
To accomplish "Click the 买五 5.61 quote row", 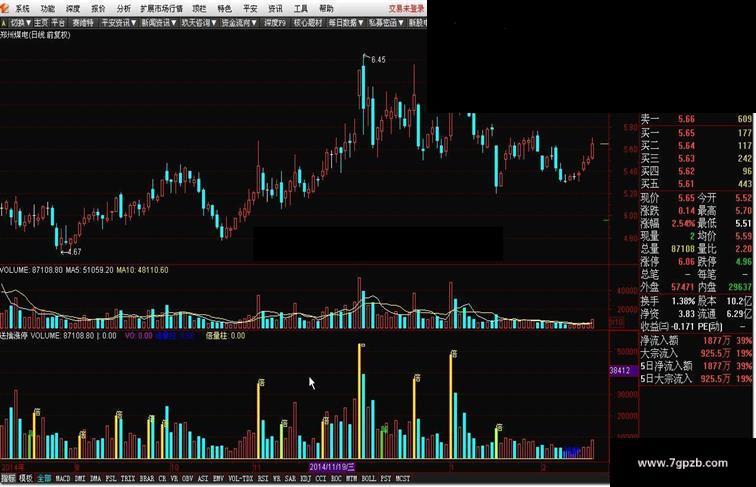I will [696, 184].
